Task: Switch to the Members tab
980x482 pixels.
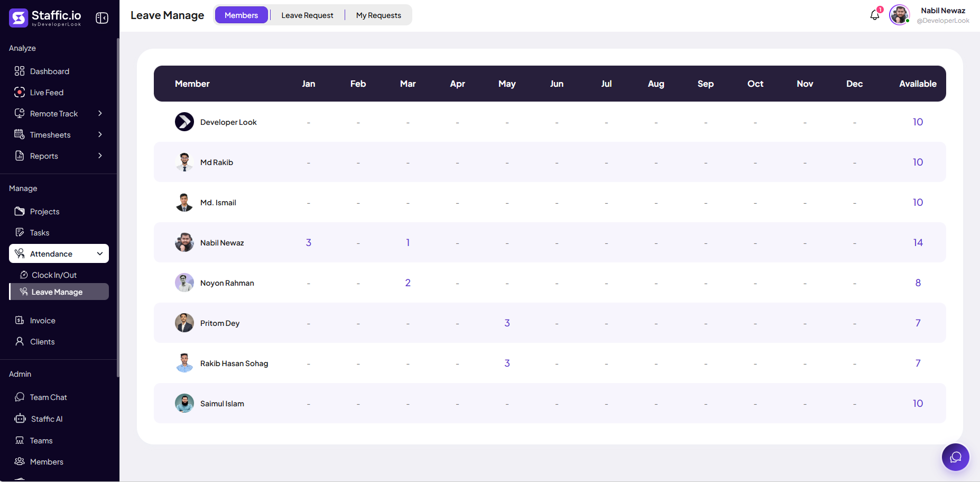Action: pyautogui.click(x=241, y=15)
